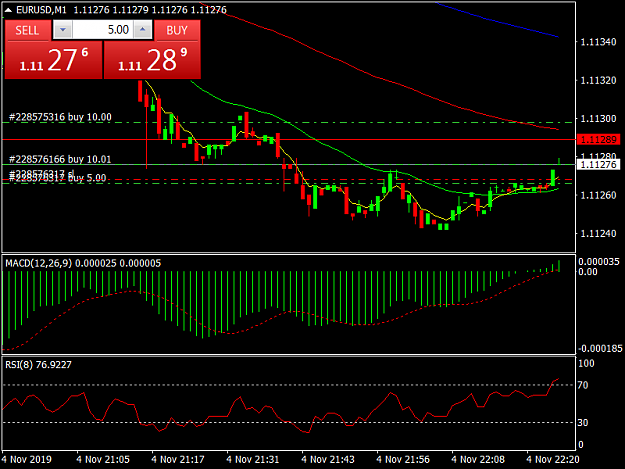Select order #228576166 buy 10.01 label
The height and width of the screenshot is (469, 625).
click(60, 159)
